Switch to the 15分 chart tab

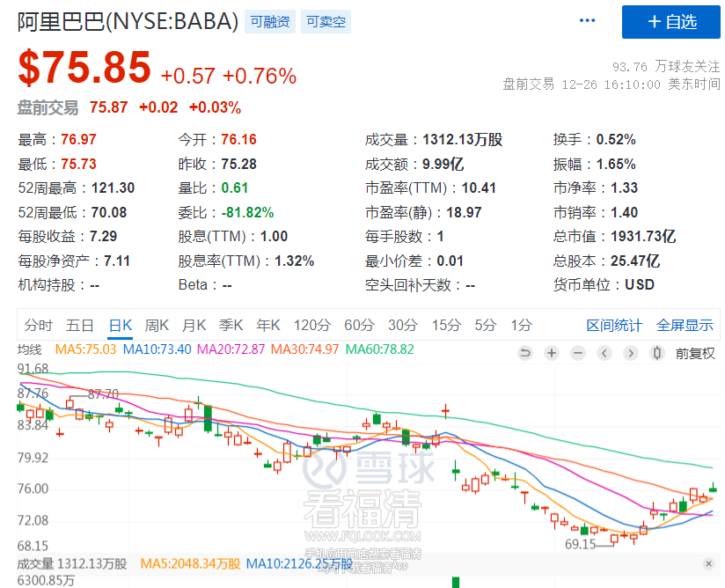(x=446, y=325)
